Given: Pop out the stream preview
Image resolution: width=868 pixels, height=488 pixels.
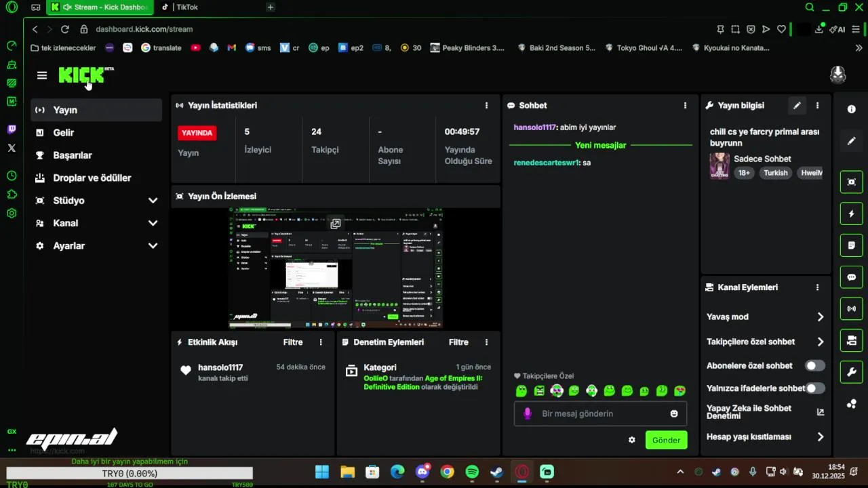Looking at the screenshot, I should pyautogui.click(x=335, y=224).
